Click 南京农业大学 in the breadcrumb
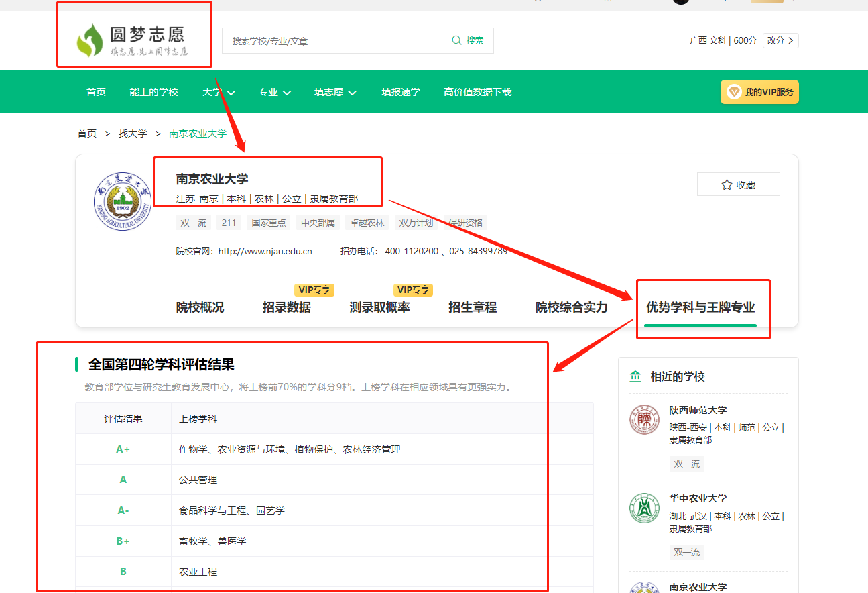The width and height of the screenshot is (868, 593). click(198, 133)
